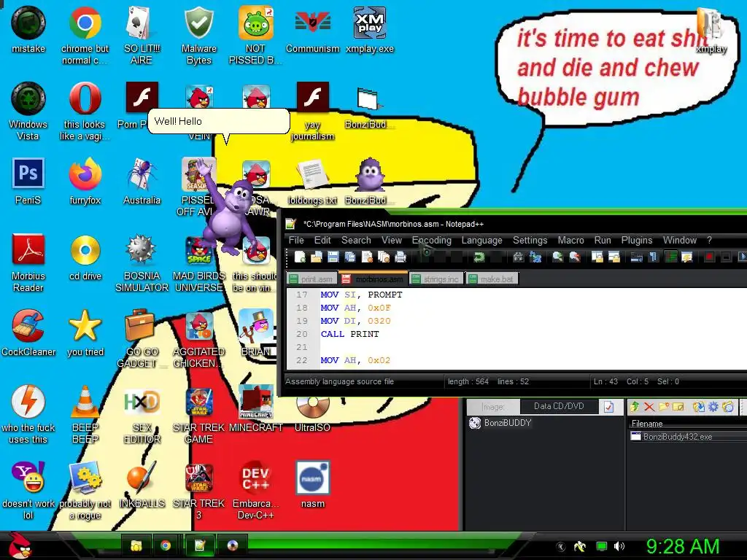Click the Filename column header in UltraISO
This screenshot has height=560, width=747.
tap(687, 424)
